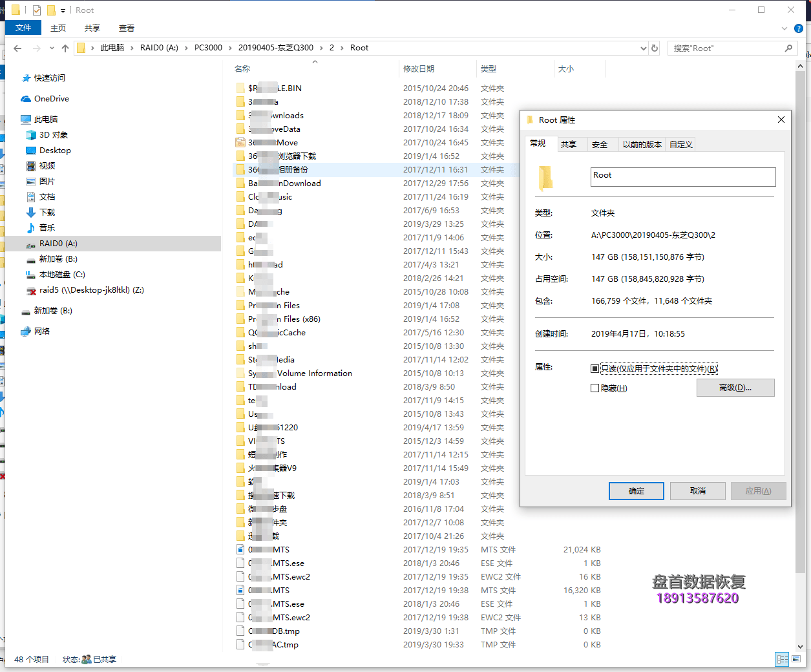Select 3D 对象 in sidebar
Screen dimensions: 811x672
click(47, 135)
